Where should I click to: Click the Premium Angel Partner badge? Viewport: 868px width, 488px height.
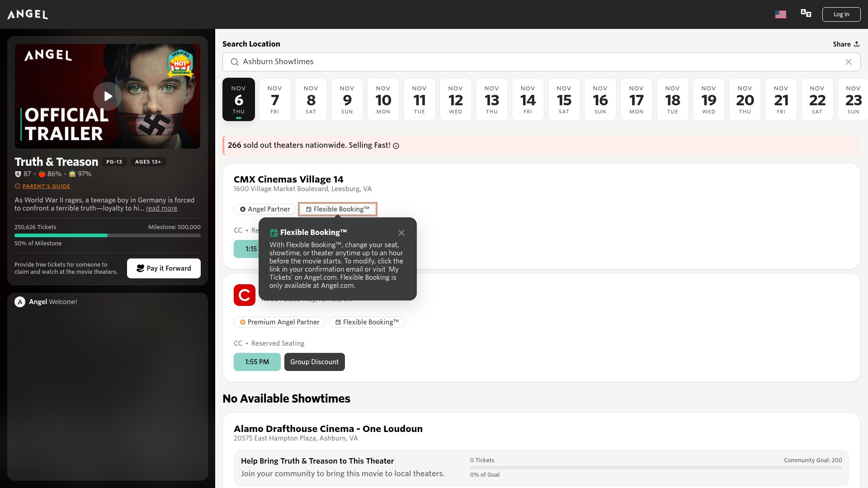click(279, 322)
